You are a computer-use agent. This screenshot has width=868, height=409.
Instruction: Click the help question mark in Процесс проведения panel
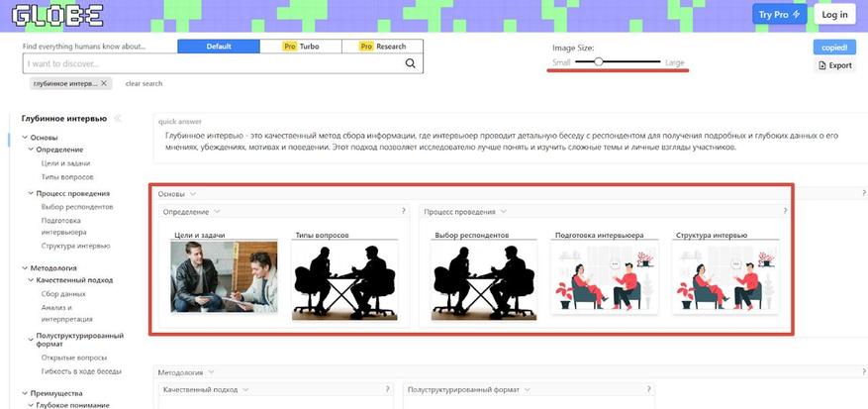pos(785,211)
